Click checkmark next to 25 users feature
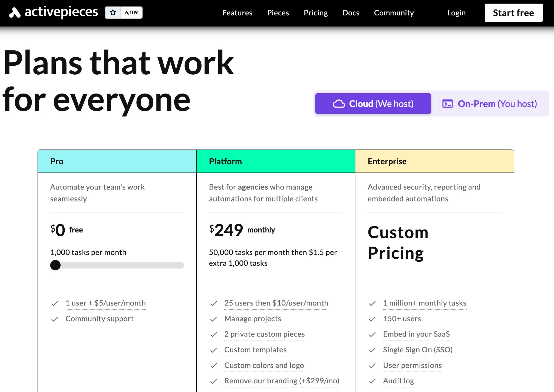Screen dimensions: 554x392 tap(214, 304)
